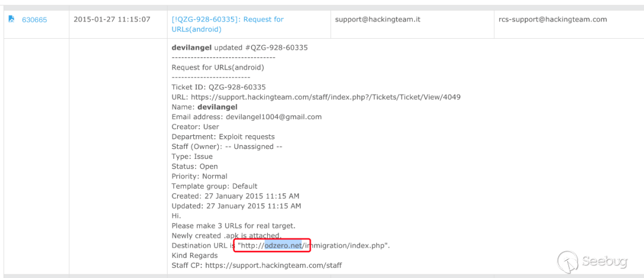This screenshot has height=278, width=644.
Task: Click 'Newly created .apk is attached.' line
Action: [227, 236]
